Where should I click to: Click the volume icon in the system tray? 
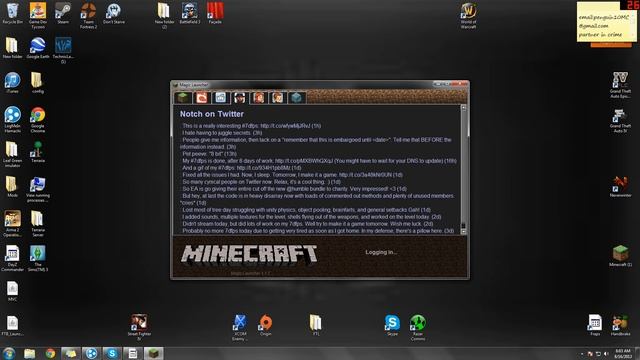click(606, 354)
